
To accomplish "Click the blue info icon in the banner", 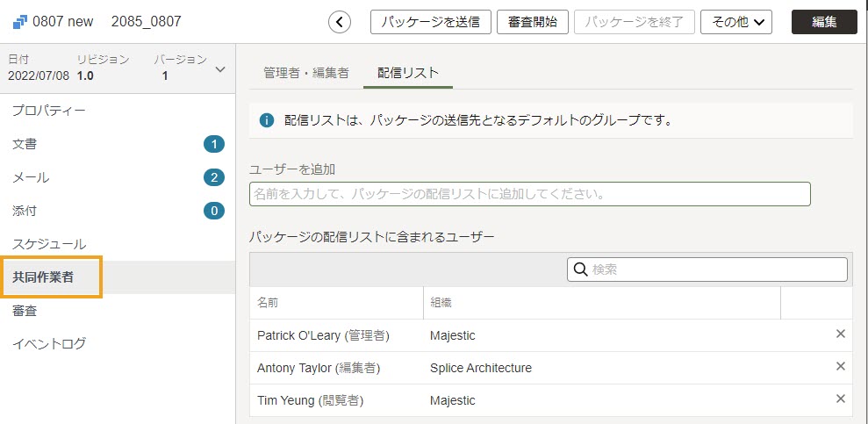I will tap(267, 120).
